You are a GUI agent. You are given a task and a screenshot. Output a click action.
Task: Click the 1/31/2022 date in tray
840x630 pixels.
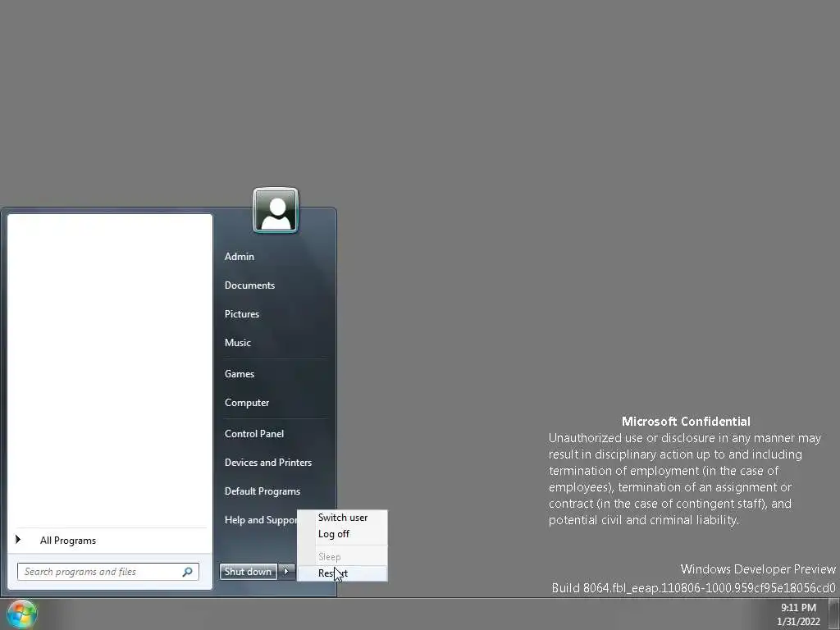798,622
